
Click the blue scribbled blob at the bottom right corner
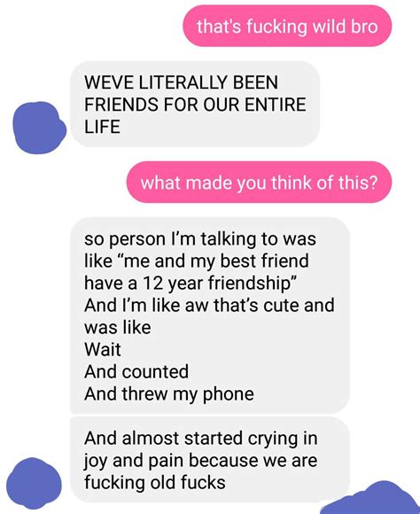(374, 498)
